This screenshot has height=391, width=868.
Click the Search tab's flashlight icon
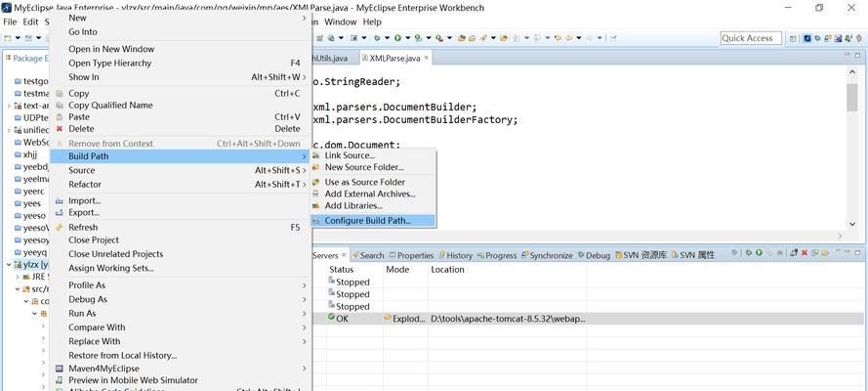coord(354,255)
